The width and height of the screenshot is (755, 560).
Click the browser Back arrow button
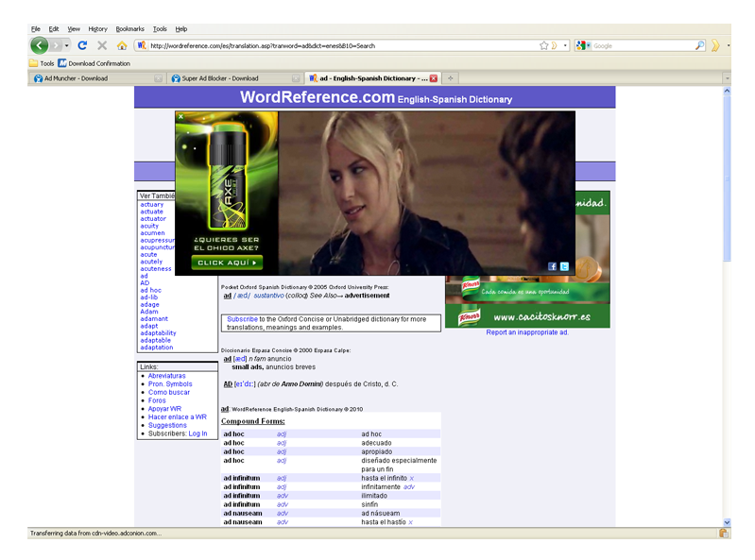click(40, 45)
